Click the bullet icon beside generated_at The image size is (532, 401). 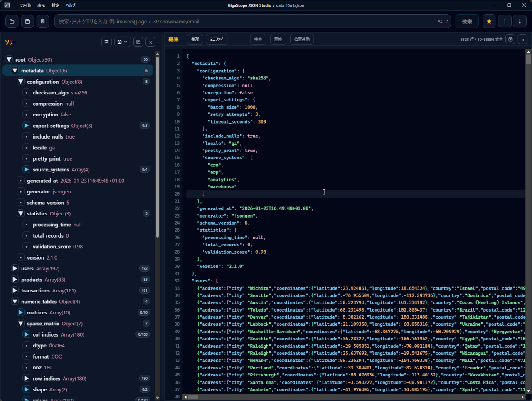pyautogui.click(x=20, y=181)
